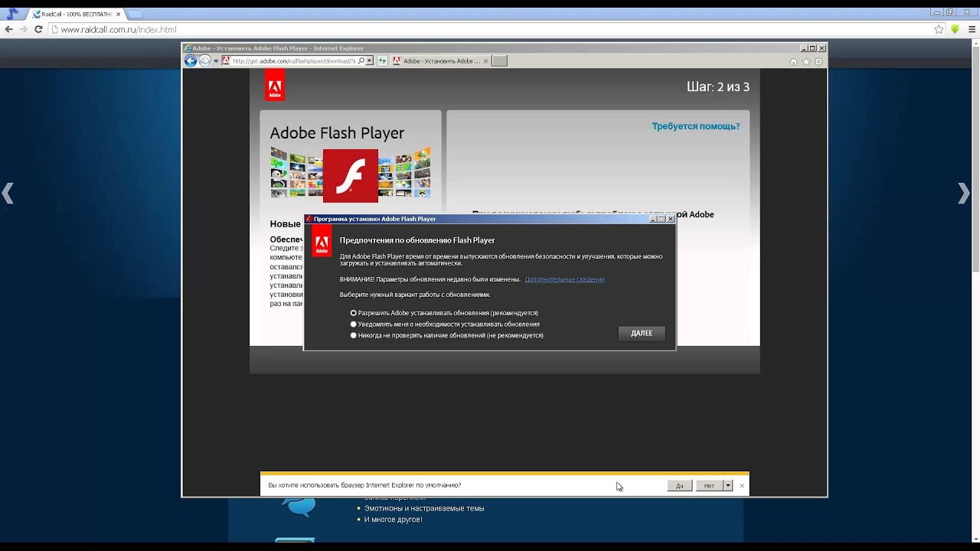Bookmark this page with Chrome's star icon
This screenshot has height=551, width=980.
coord(939,29)
